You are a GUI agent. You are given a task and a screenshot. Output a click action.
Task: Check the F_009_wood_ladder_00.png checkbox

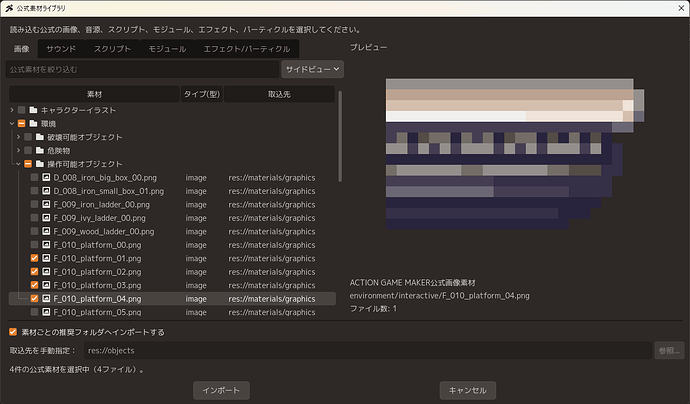point(34,231)
